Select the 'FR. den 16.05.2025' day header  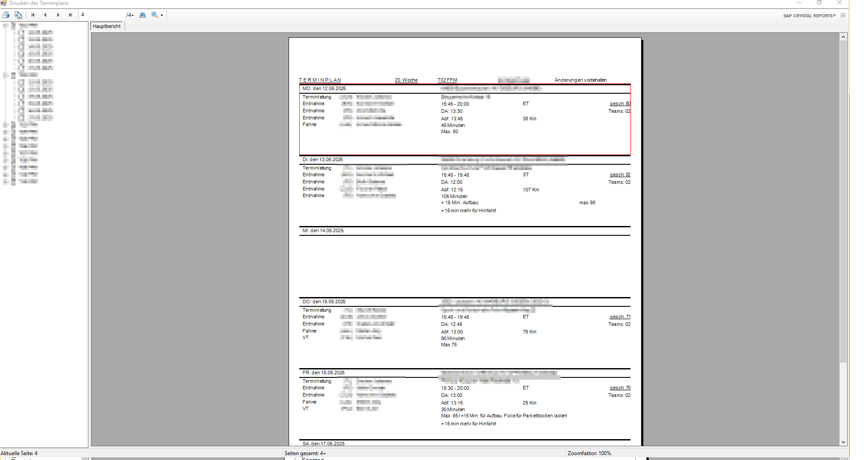tap(324, 373)
